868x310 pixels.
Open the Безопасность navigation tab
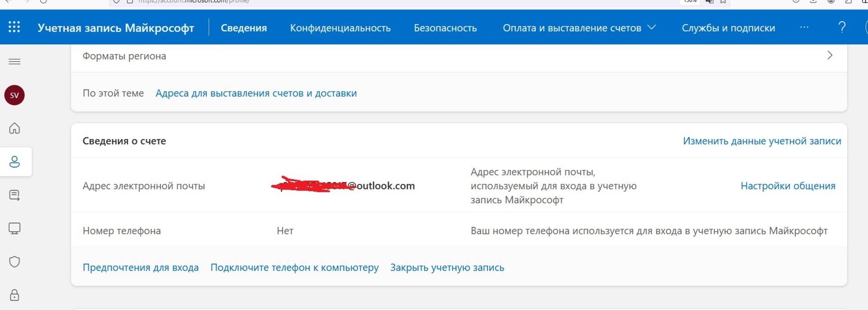click(445, 28)
